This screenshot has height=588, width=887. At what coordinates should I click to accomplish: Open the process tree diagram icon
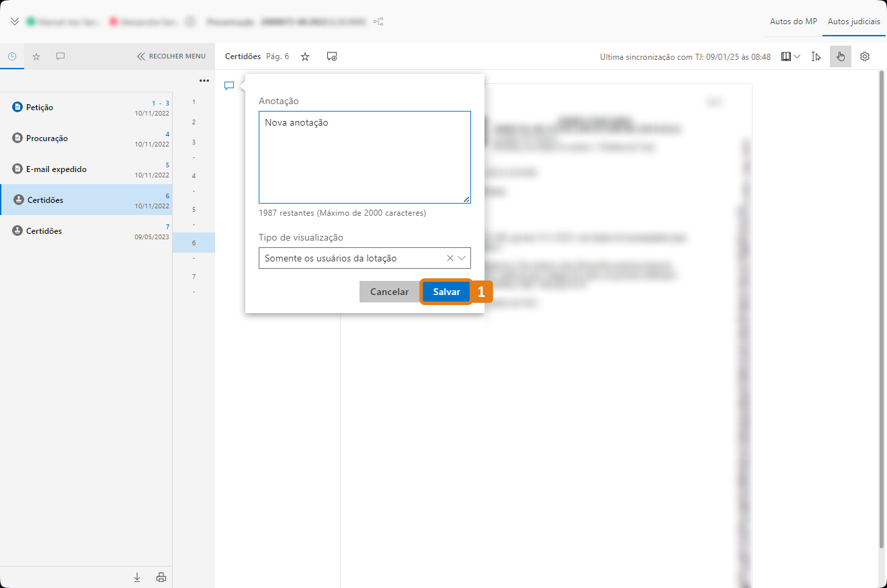click(x=379, y=22)
